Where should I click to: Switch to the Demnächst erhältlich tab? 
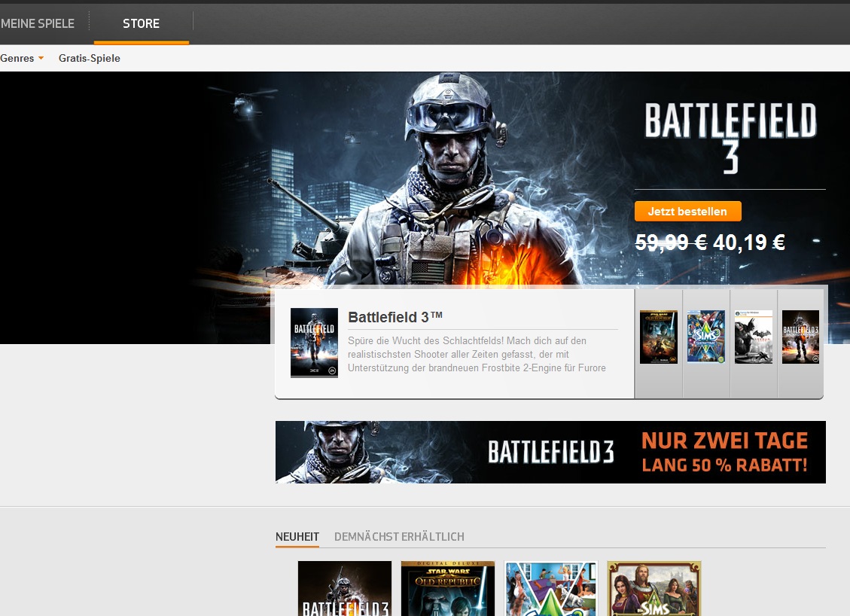[x=400, y=537]
